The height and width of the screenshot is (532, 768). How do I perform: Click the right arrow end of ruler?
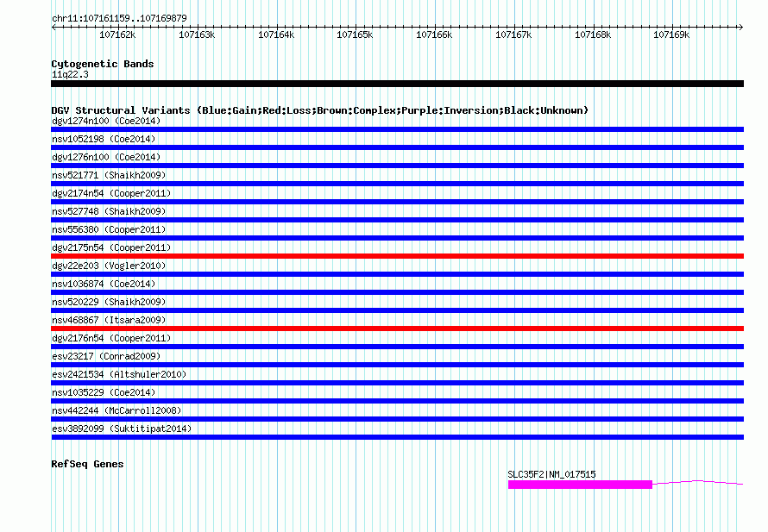[740, 28]
